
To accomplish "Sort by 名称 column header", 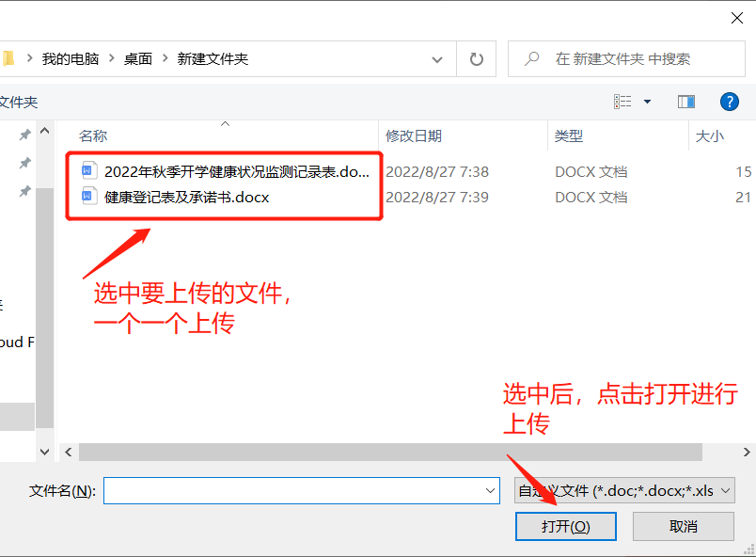I will coord(93,136).
